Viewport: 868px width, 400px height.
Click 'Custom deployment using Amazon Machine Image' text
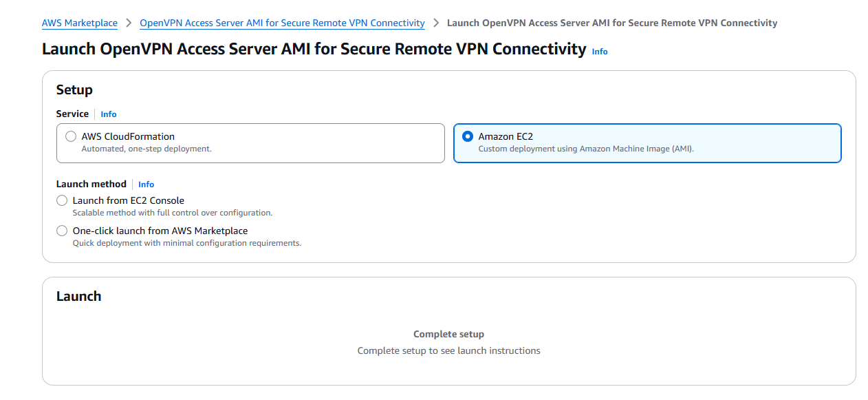(586, 149)
